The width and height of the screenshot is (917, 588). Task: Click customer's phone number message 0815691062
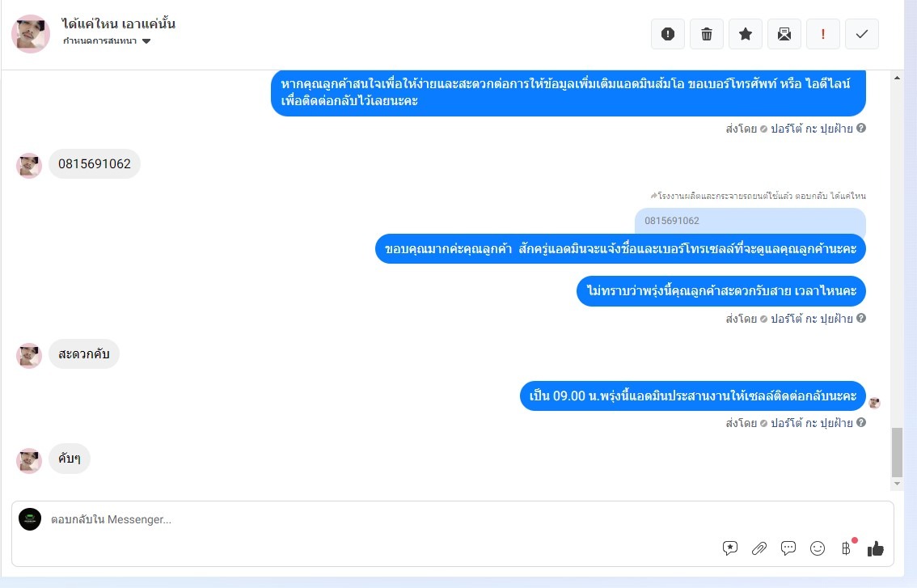[94, 164]
